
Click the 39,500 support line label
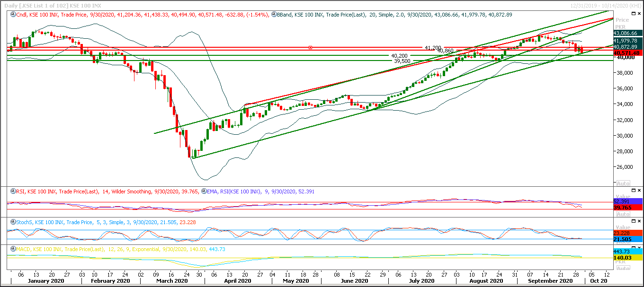click(402, 61)
